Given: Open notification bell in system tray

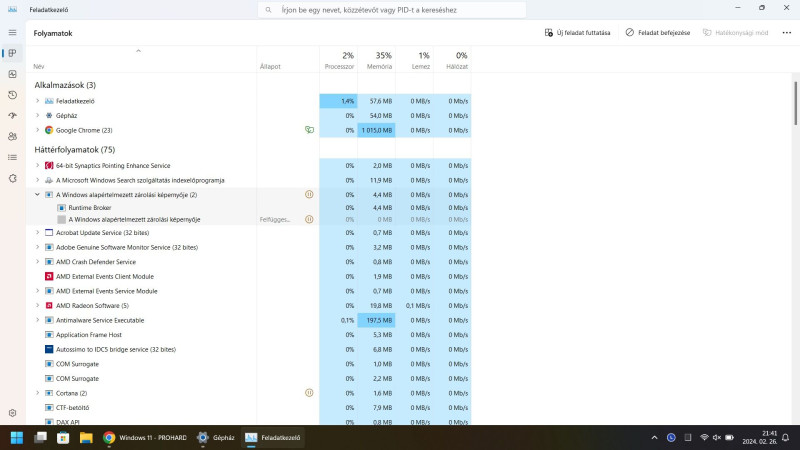Looking at the screenshot, I should (x=786, y=438).
